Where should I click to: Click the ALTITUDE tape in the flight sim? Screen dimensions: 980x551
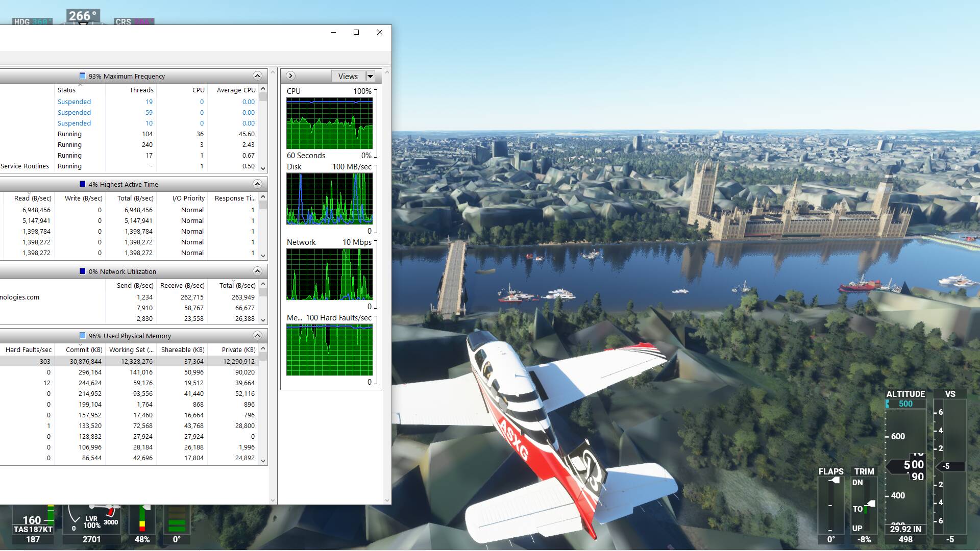tap(906, 467)
